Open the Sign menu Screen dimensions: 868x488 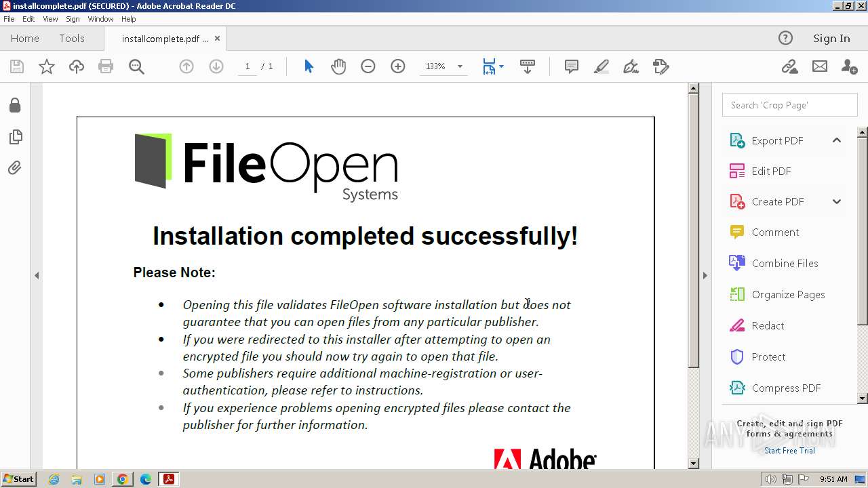(x=73, y=19)
